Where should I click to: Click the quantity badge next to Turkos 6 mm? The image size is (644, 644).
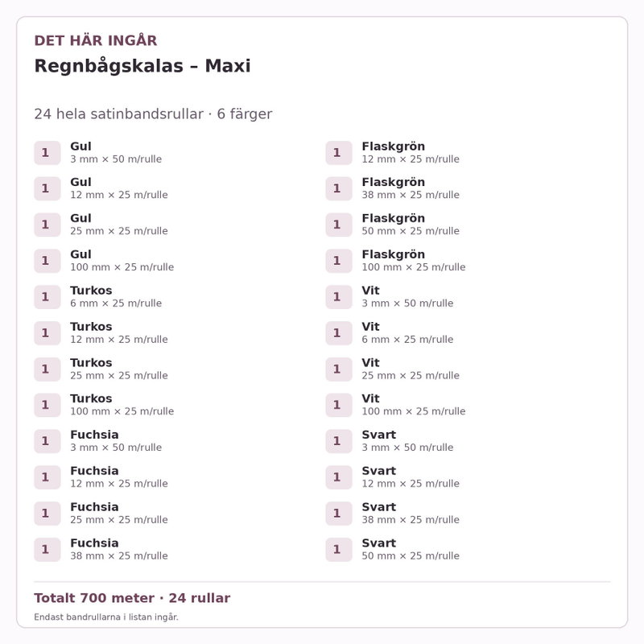pos(47,297)
